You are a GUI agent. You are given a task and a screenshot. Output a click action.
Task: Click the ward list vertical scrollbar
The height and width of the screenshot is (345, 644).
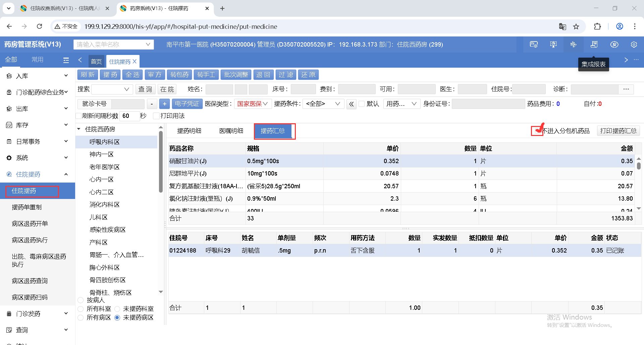coord(161,161)
